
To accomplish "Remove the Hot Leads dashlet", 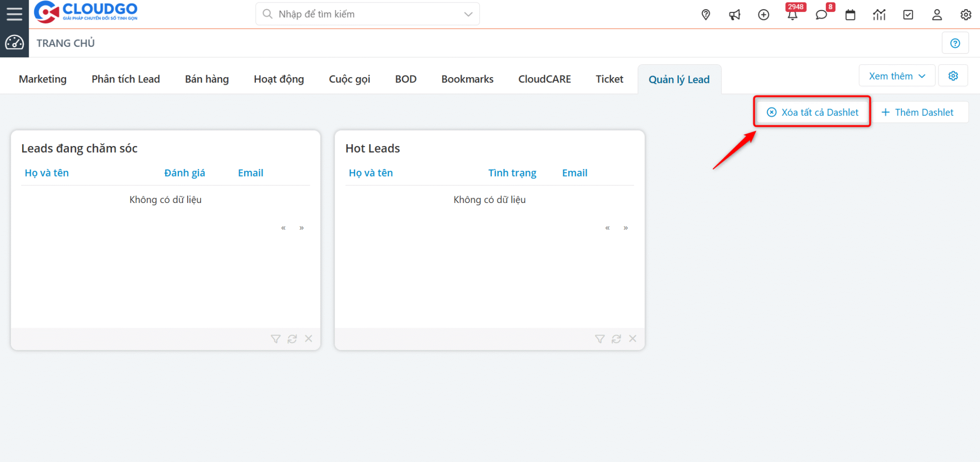I will 633,338.
